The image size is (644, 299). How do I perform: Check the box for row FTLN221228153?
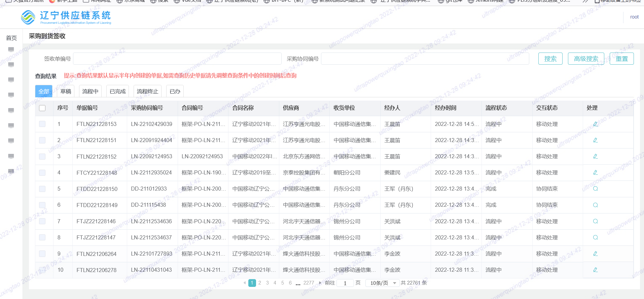(42, 124)
